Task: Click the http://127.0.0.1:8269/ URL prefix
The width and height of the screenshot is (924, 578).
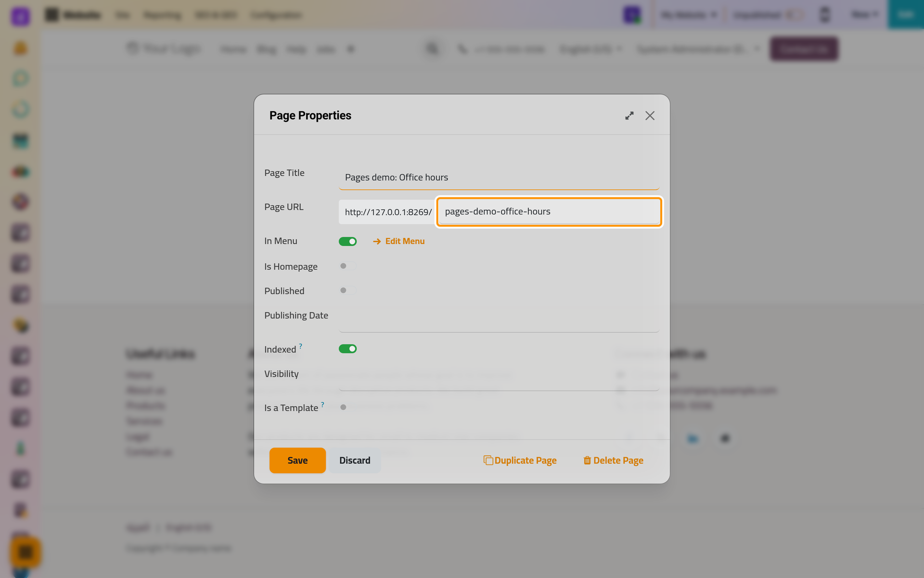Action: [x=388, y=212]
